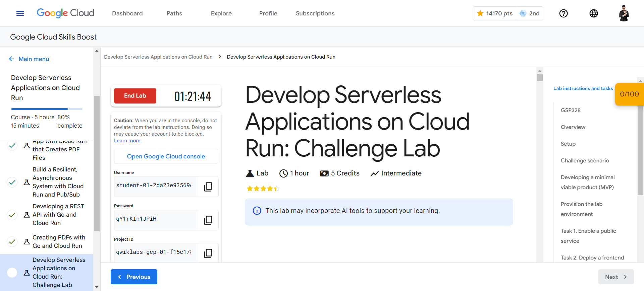
Task: Copy the Project ID to clipboard
Action: [208, 253]
